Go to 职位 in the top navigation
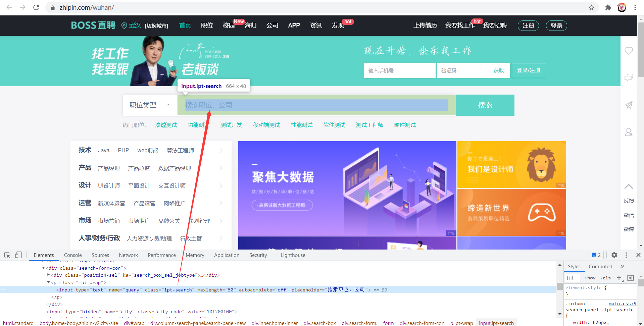The height and width of the screenshot is (326, 644). tap(207, 25)
